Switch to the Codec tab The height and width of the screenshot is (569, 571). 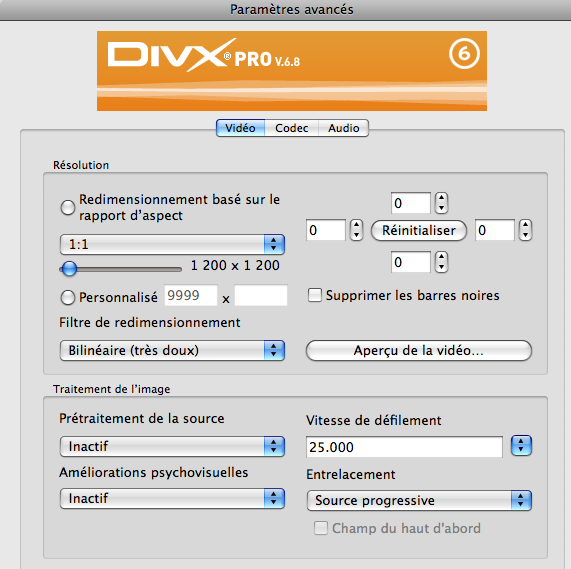[292, 128]
